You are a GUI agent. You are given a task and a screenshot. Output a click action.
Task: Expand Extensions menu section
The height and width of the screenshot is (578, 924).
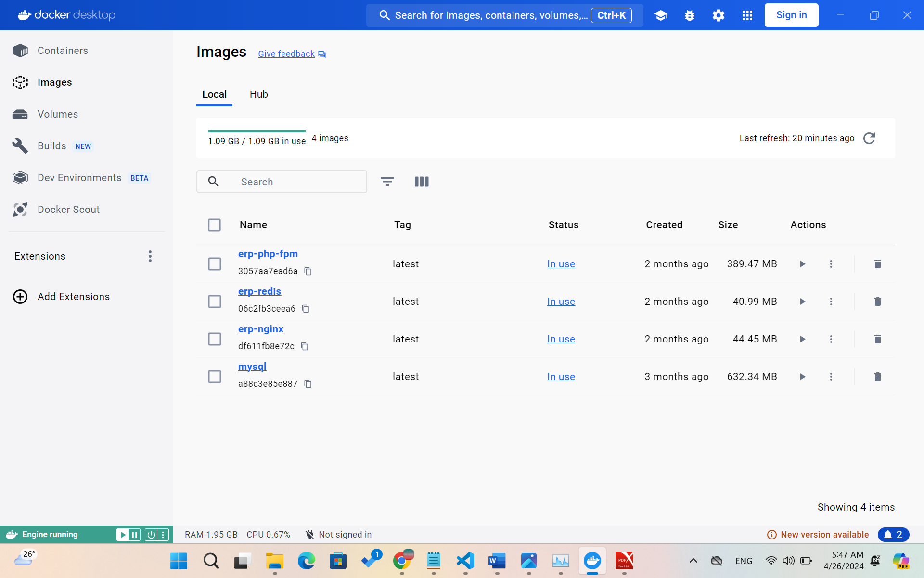(150, 256)
